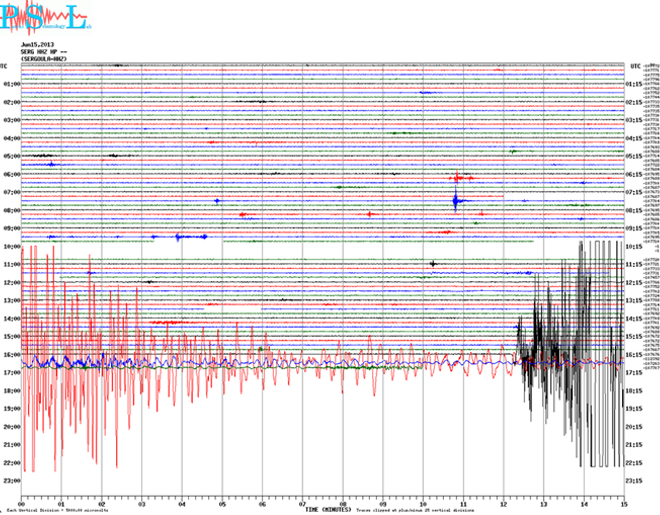Screen dimensions: 660x515
Task: Click minute 13 on the bottom time axis
Action: [x=543, y=504]
